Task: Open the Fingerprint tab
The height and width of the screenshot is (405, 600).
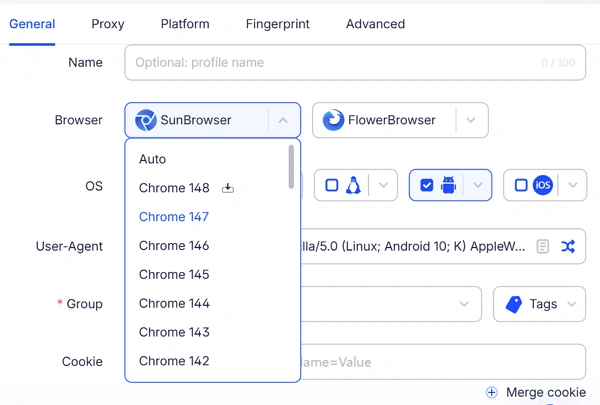Action: (x=278, y=24)
